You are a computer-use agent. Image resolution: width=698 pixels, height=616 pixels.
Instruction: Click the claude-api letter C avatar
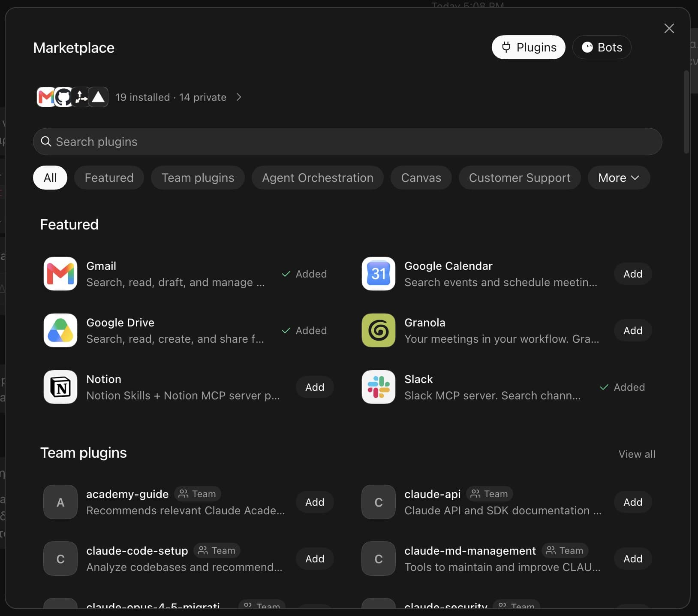coord(379,502)
